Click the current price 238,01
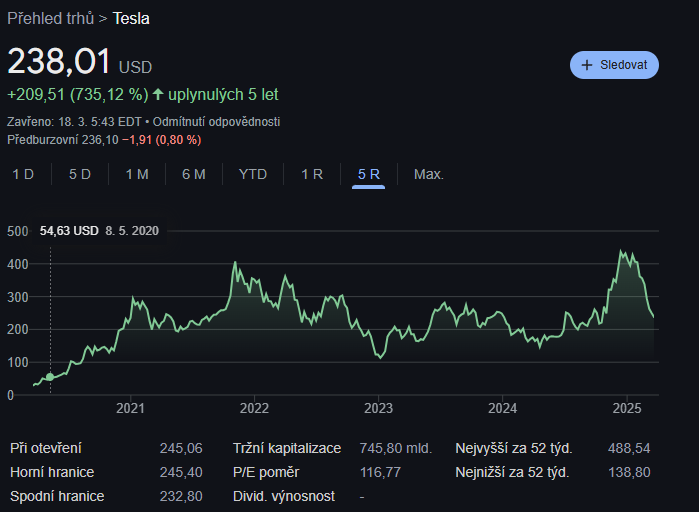The image size is (699, 512). click(59, 61)
